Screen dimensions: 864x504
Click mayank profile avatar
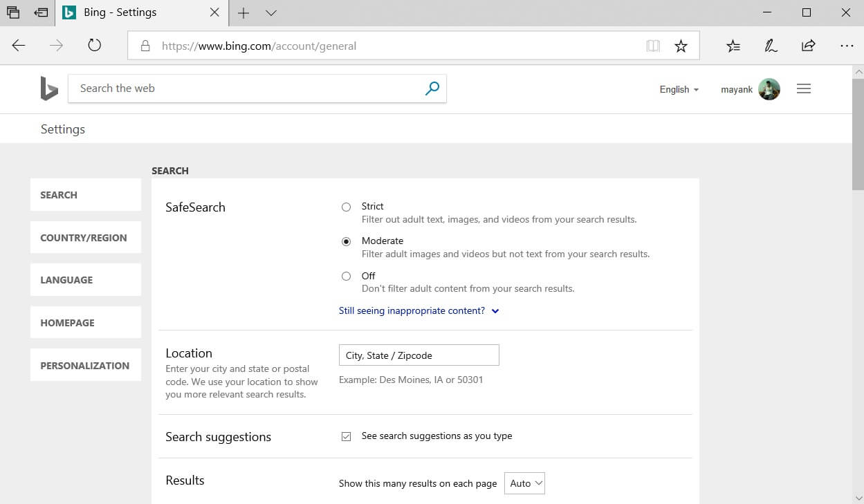coord(769,89)
